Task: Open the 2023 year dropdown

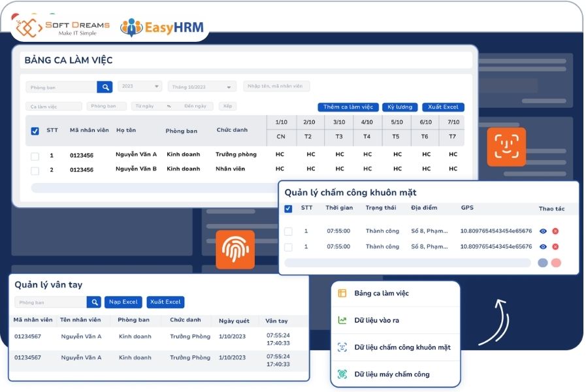Action: pos(140,86)
